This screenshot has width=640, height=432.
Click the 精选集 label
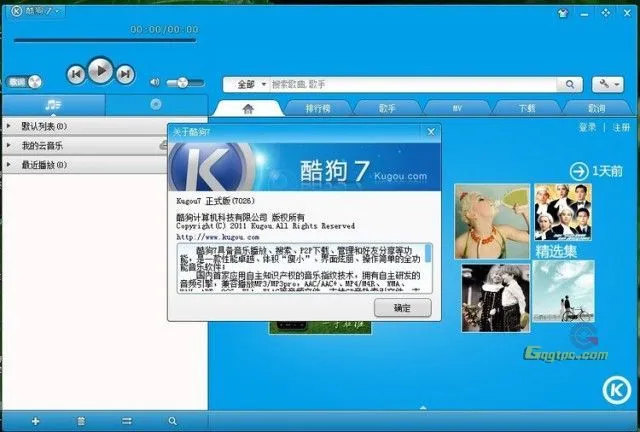pyautogui.click(x=556, y=251)
